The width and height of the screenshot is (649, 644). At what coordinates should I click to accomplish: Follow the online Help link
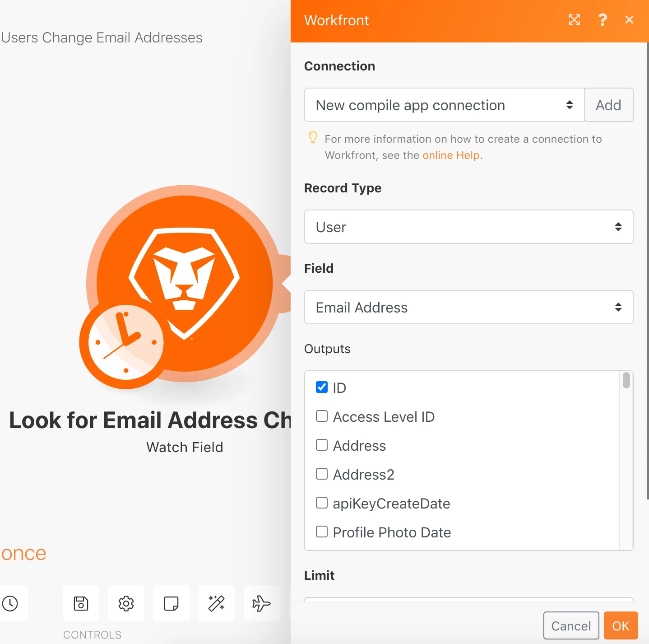[x=451, y=155]
